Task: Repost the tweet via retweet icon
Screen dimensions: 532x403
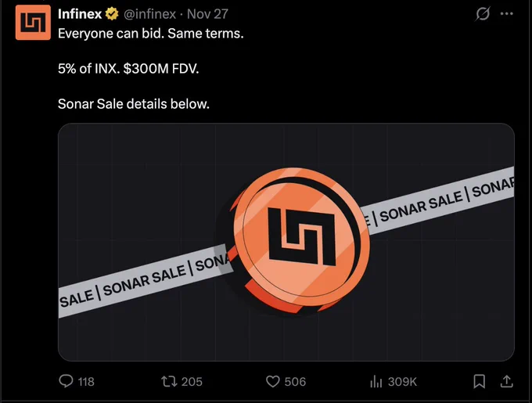Action: click(169, 381)
